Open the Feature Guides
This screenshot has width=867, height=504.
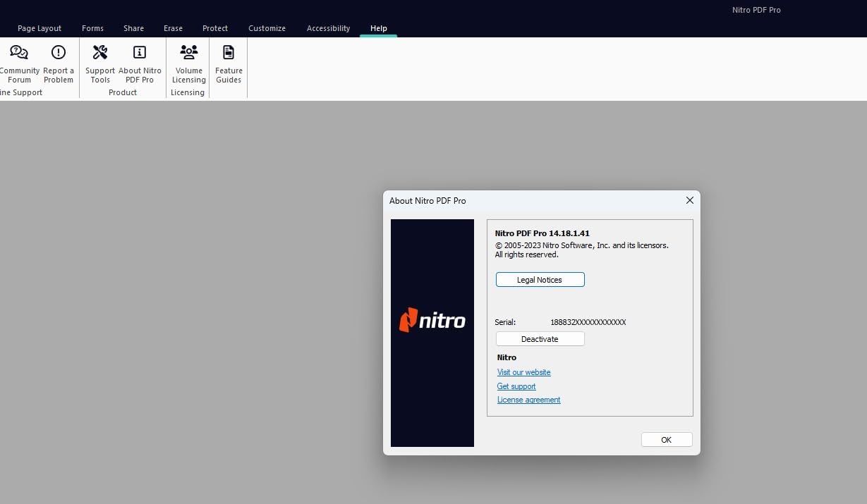coord(228,62)
